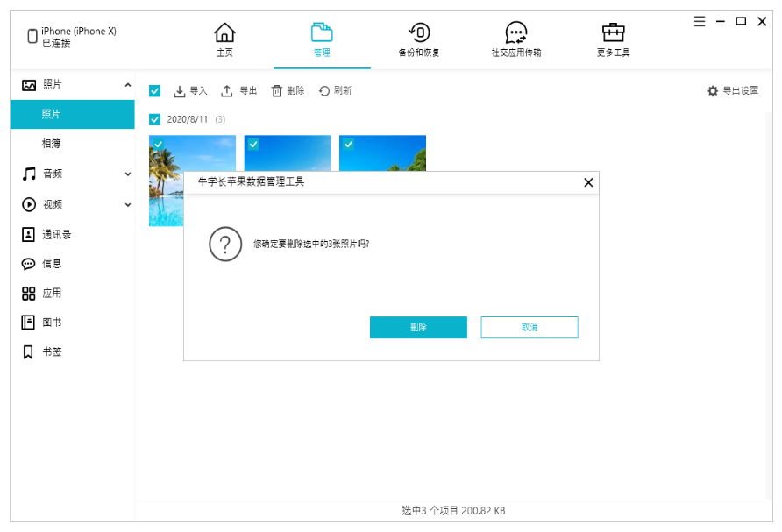The height and width of the screenshot is (532, 782).
Task: Expand the 视频 video section
Action: tap(128, 205)
